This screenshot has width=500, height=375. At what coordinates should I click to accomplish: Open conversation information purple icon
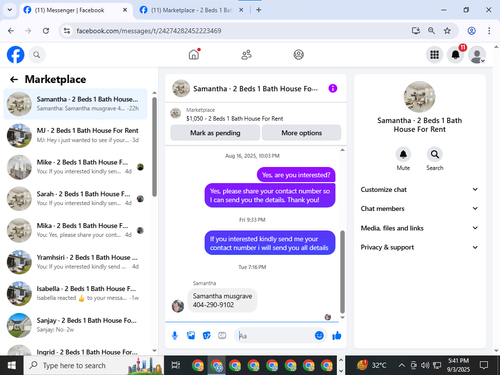(x=333, y=88)
